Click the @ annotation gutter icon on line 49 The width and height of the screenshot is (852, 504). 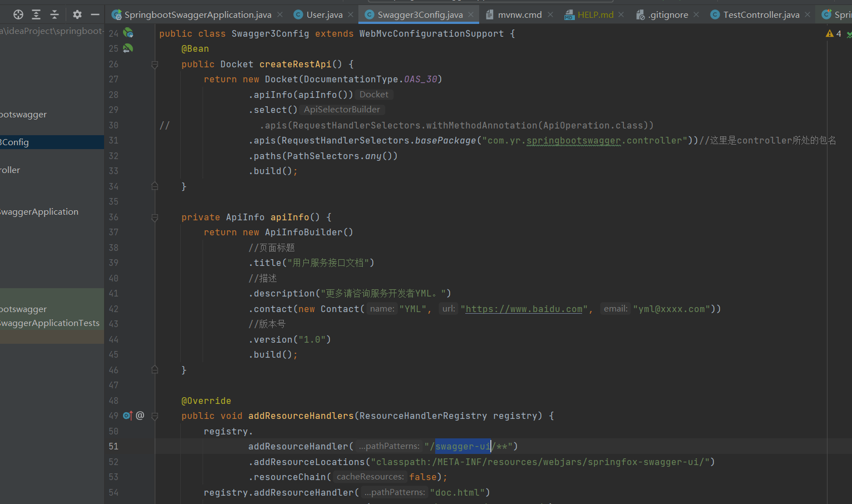pos(140,416)
